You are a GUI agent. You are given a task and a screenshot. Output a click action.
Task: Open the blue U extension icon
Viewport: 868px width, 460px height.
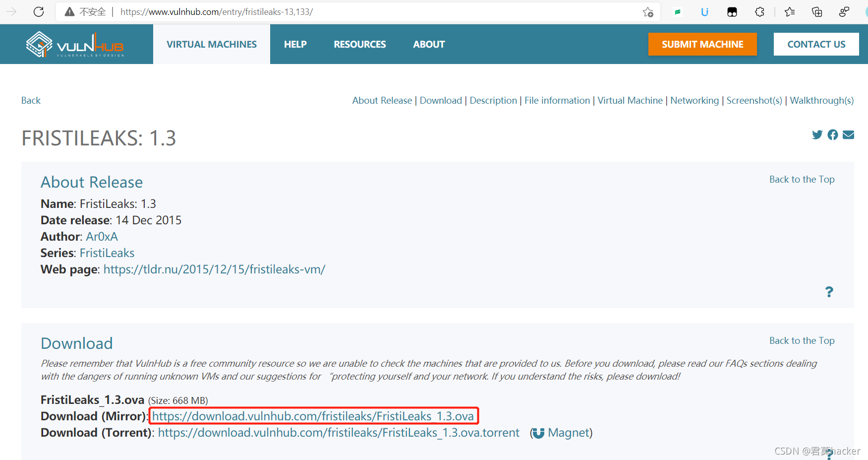pyautogui.click(x=704, y=12)
